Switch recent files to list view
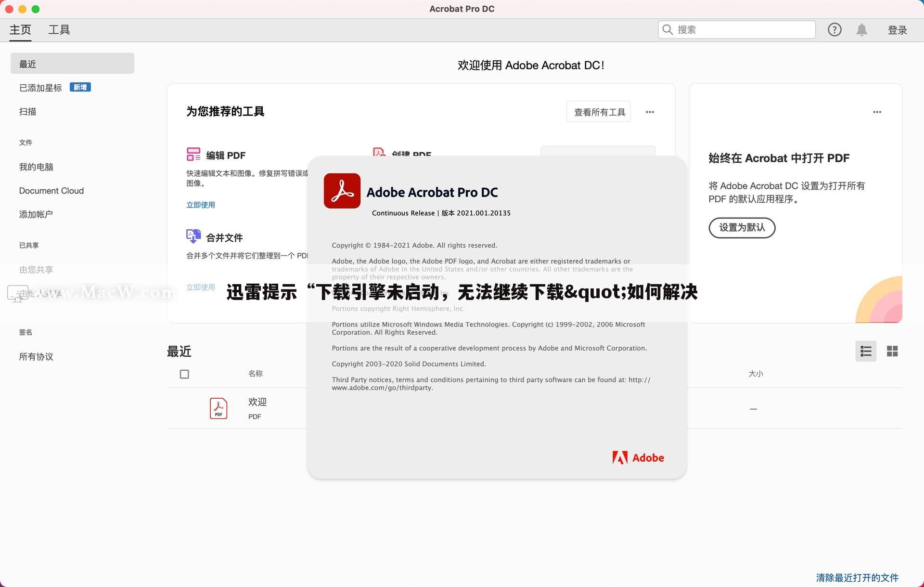 (866, 351)
